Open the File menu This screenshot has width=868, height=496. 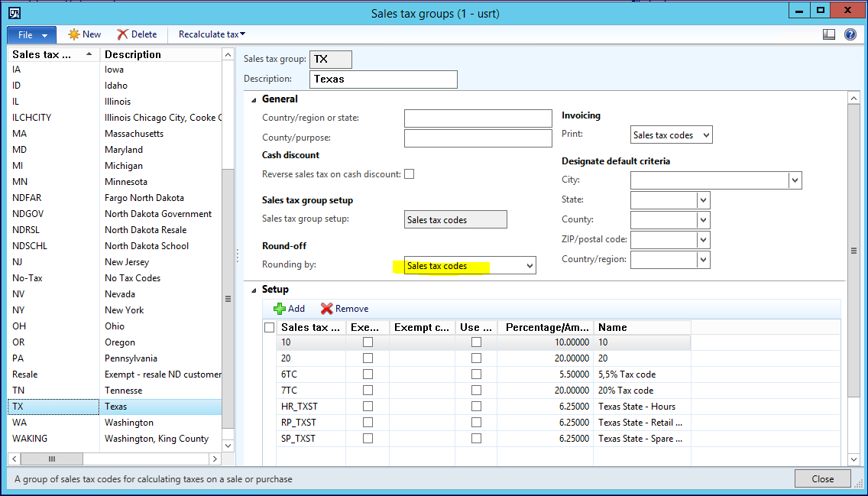click(x=31, y=34)
